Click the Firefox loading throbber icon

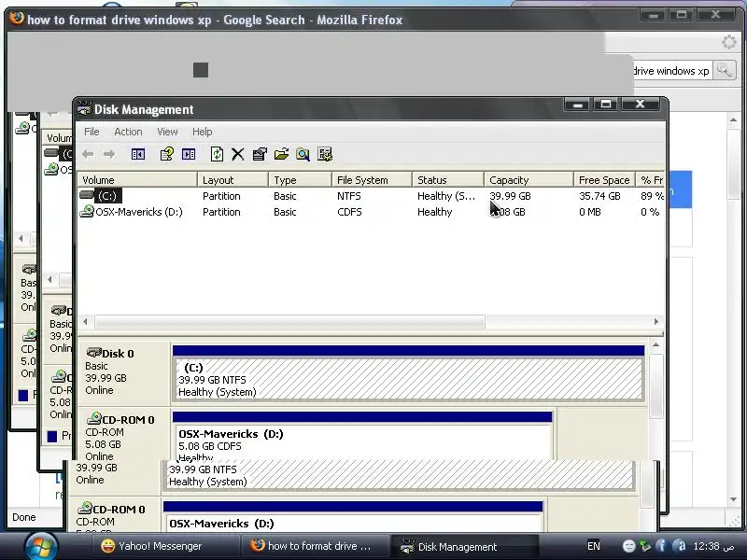tap(729, 42)
